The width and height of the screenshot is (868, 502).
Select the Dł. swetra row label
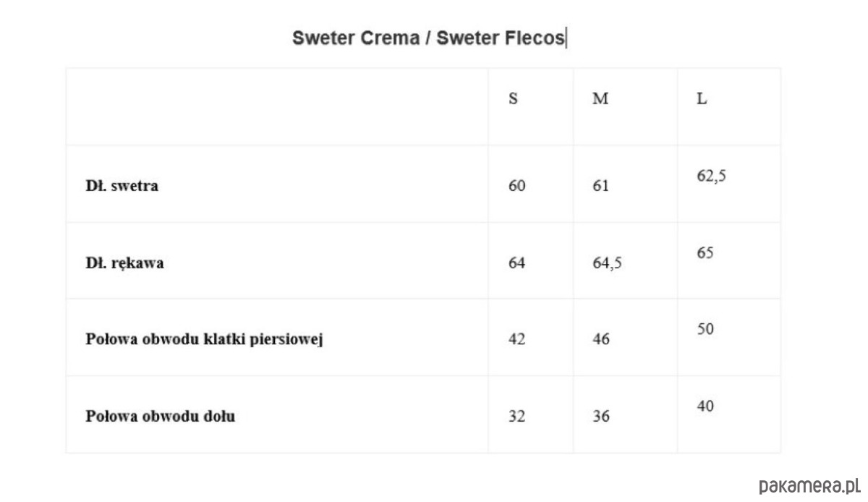[x=122, y=186]
